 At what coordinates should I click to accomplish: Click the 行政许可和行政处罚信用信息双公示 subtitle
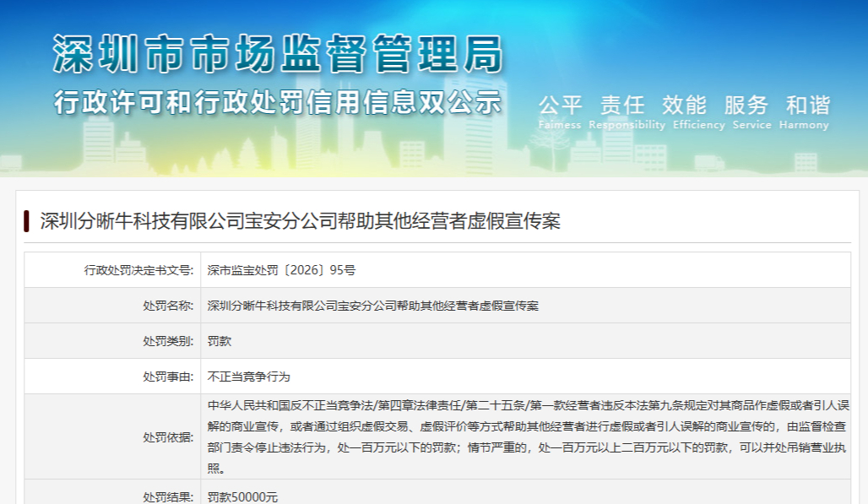(278, 102)
